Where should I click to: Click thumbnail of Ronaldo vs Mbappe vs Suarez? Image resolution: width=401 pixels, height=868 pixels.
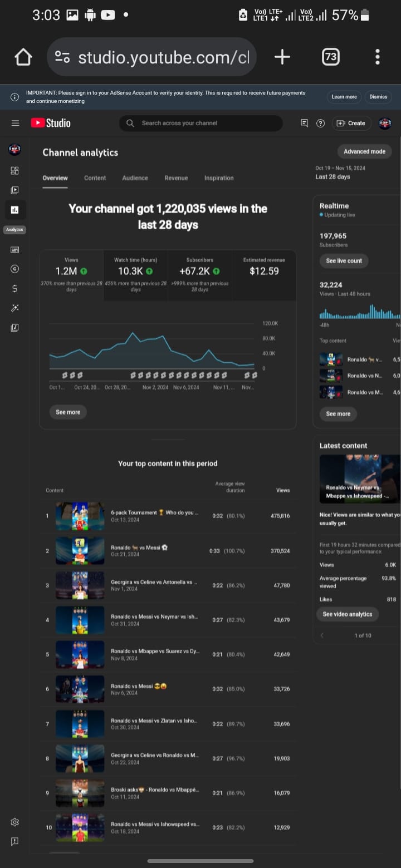coord(80,654)
